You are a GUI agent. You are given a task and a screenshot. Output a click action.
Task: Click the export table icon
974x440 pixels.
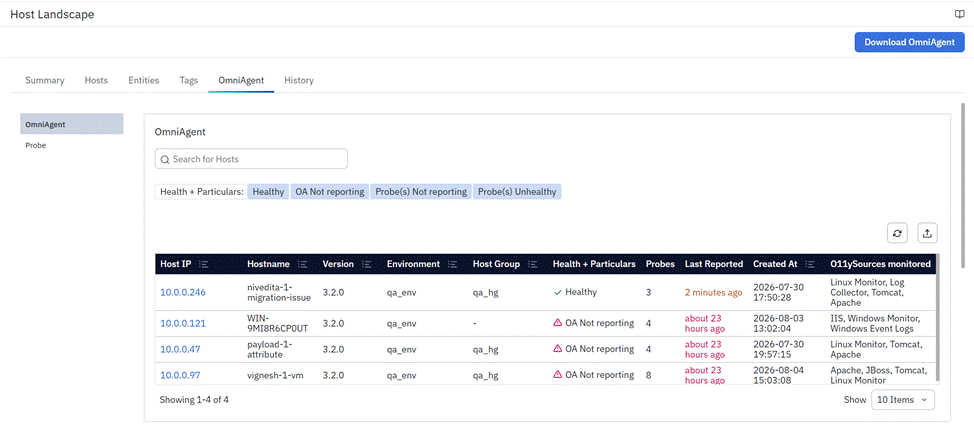tap(927, 233)
